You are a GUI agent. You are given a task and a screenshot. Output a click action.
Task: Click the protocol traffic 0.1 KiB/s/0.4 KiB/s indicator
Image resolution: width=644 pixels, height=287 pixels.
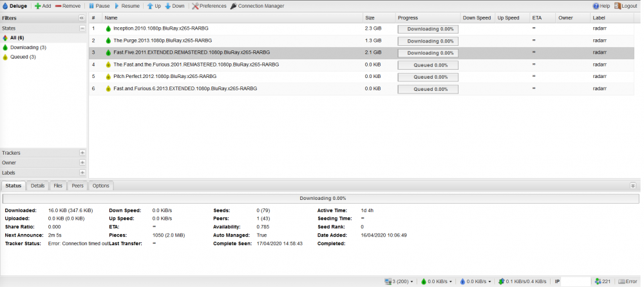point(522,282)
